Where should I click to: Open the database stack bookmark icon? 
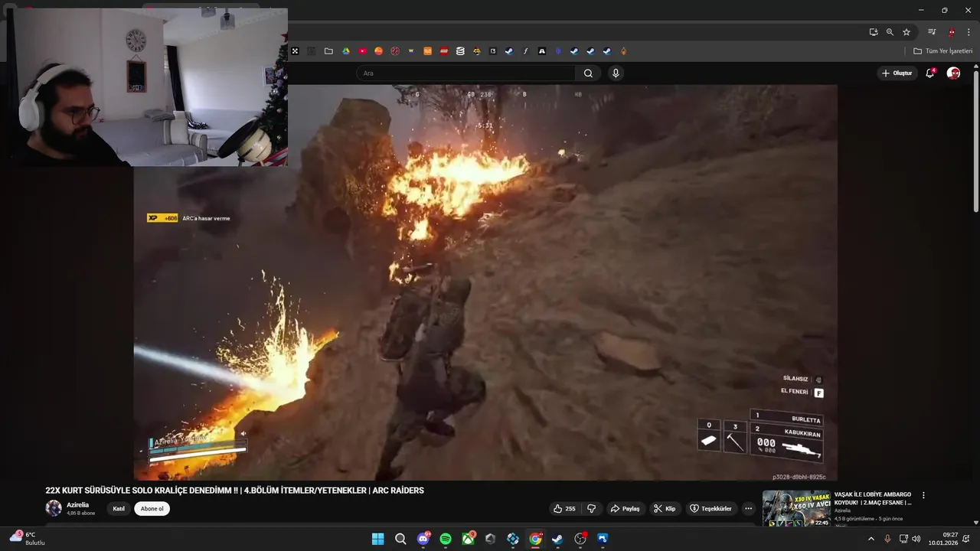click(x=460, y=51)
